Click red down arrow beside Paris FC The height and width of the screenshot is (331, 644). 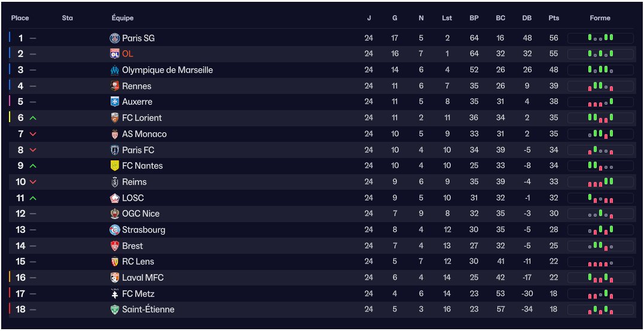coord(33,150)
